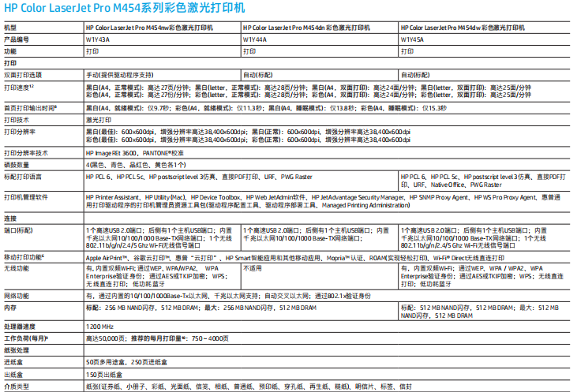Click the M454dw model column header
The width and height of the screenshot is (577, 392).
coord(463,28)
